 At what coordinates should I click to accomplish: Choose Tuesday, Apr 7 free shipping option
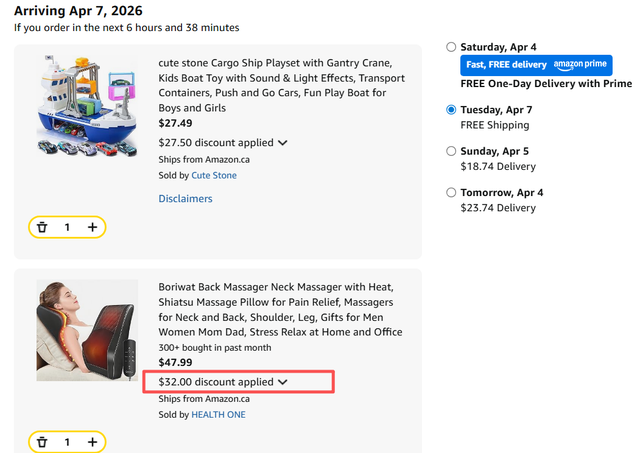(x=452, y=109)
